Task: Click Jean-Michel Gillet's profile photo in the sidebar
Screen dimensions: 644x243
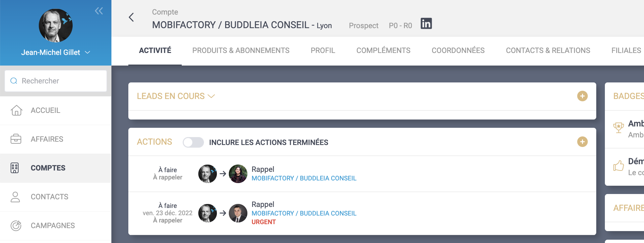Action: [56, 25]
